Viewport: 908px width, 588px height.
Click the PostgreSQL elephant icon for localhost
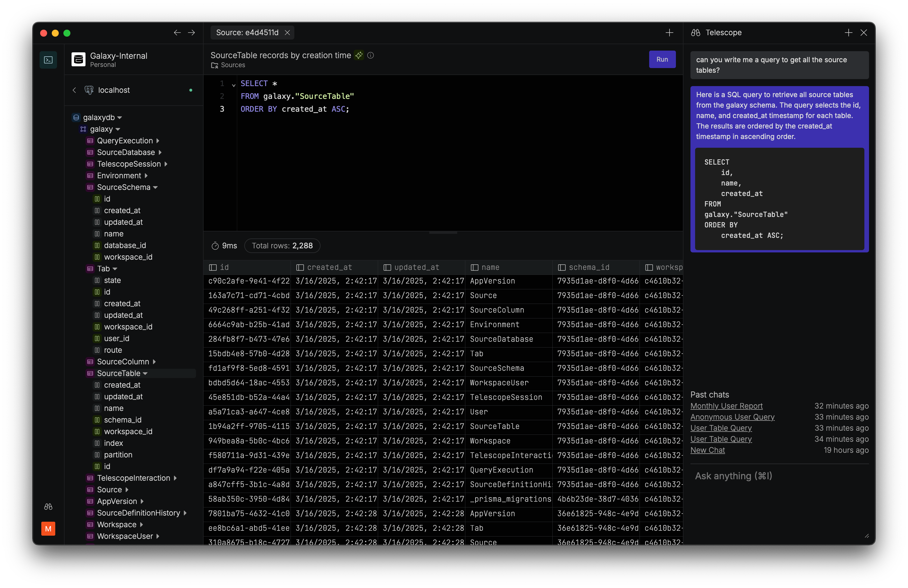tap(89, 90)
